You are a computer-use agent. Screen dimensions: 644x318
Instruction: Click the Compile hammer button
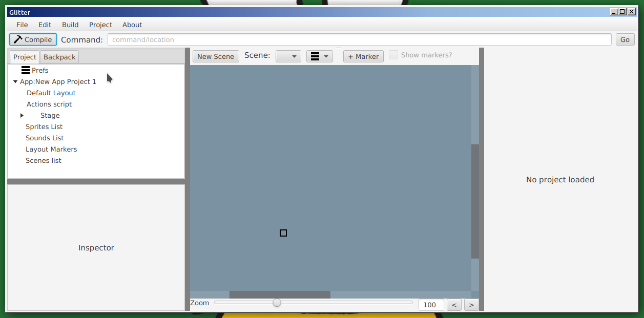(x=33, y=39)
